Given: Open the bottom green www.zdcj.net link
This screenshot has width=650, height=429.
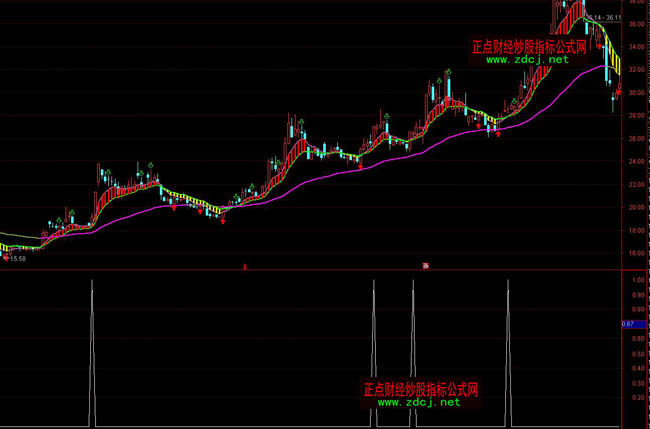Looking at the screenshot, I should (x=418, y=402).
